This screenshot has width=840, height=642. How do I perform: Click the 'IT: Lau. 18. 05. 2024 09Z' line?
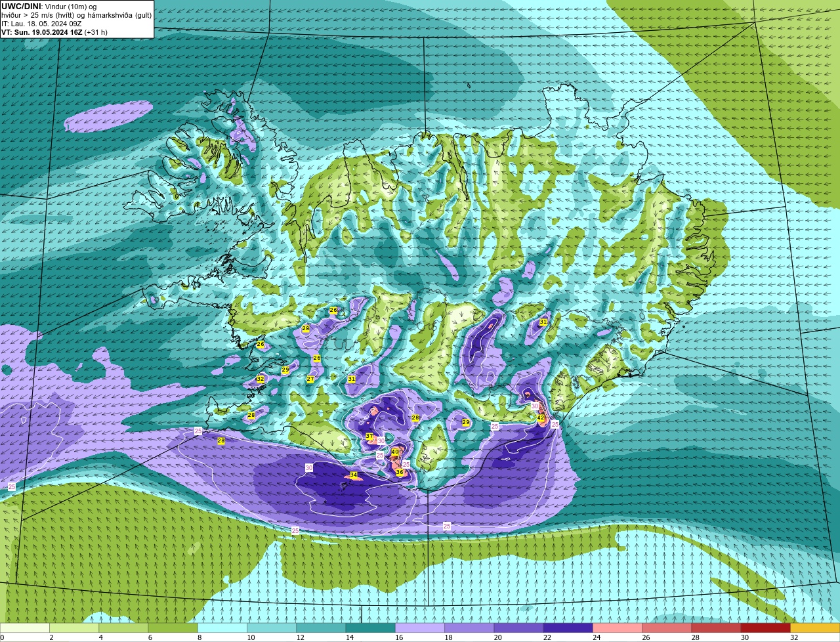(41, 24)
